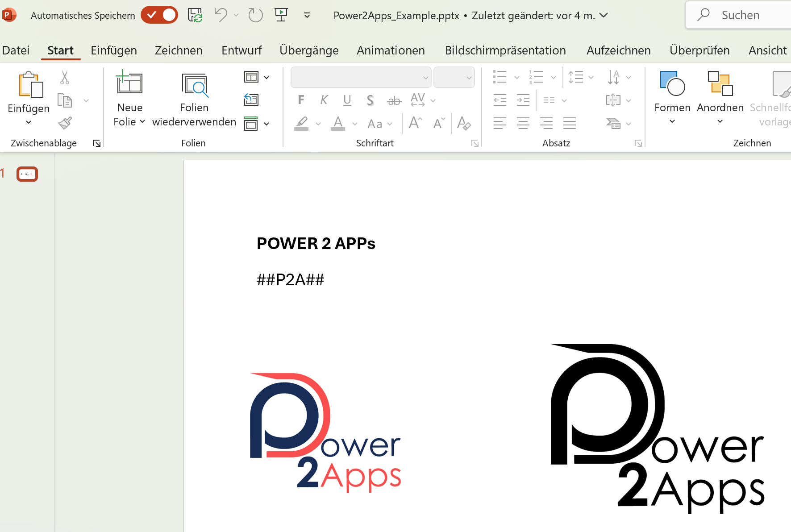791x532 pixels.
Task: Select slide 1 thumbnail
Action: (x=27, y=174)
